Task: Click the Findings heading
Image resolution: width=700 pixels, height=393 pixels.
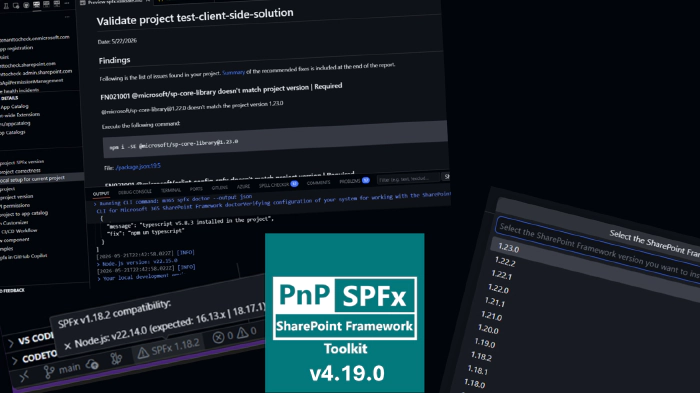Action: (114, 60)
